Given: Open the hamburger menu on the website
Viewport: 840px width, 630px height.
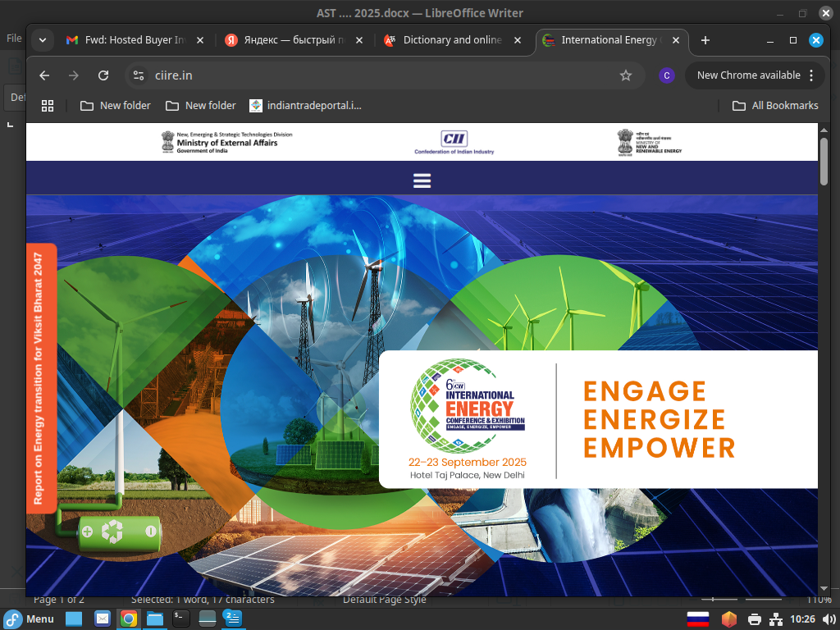Looking at the screenshot, I should 422,180.
